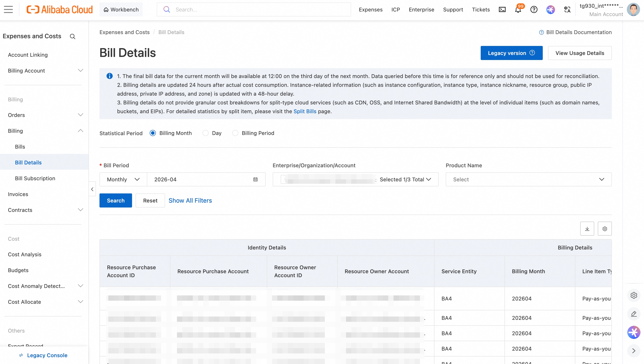The height and width of the screenshot is (364, 644).
Task: Open the right-side settings gear icon
Action: 633,295
